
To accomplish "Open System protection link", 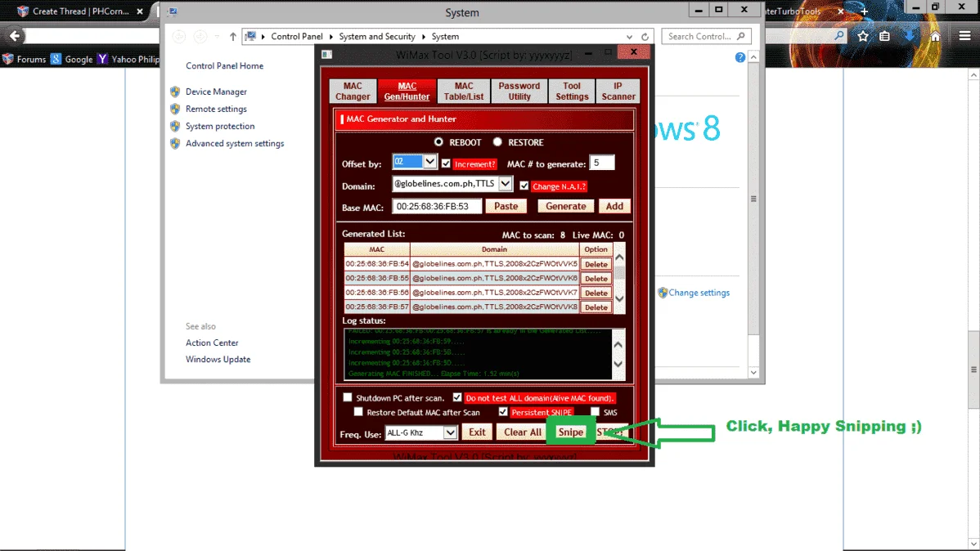I will 220,126.
